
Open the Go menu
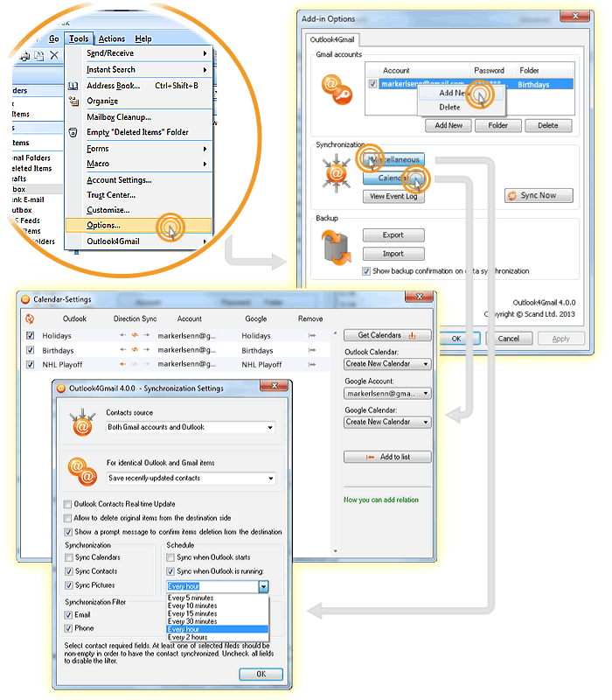tap(53, 38)
